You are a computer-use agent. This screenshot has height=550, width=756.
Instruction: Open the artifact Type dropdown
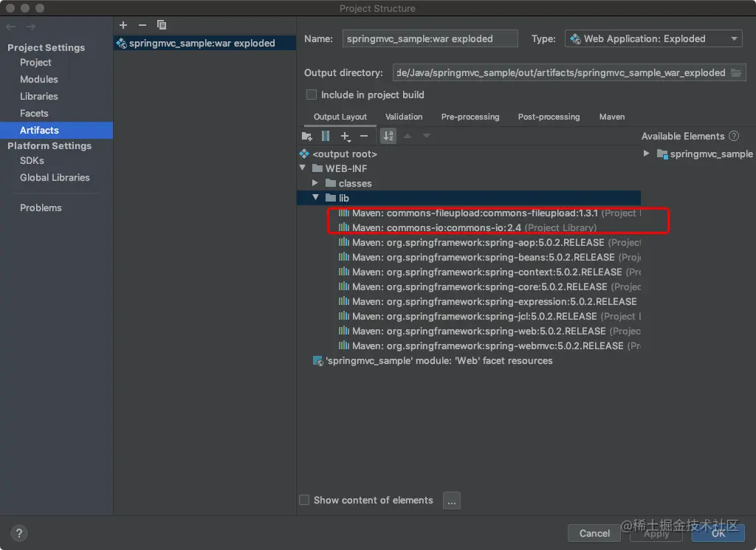coord(653,38)
